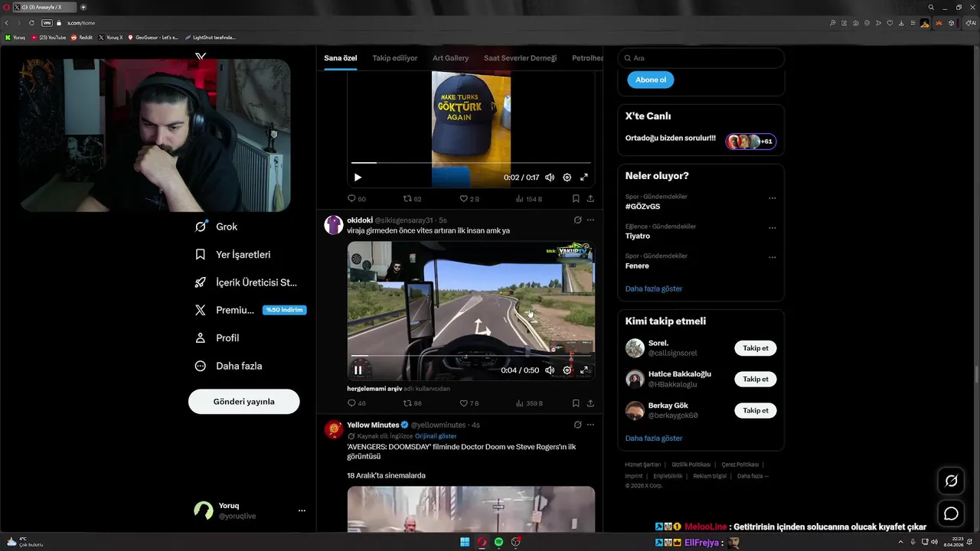Image resolution: width=980 pixels, height=551 pixels.
Task: Open Yellow Minutes post more options
Action: point(590,425)
